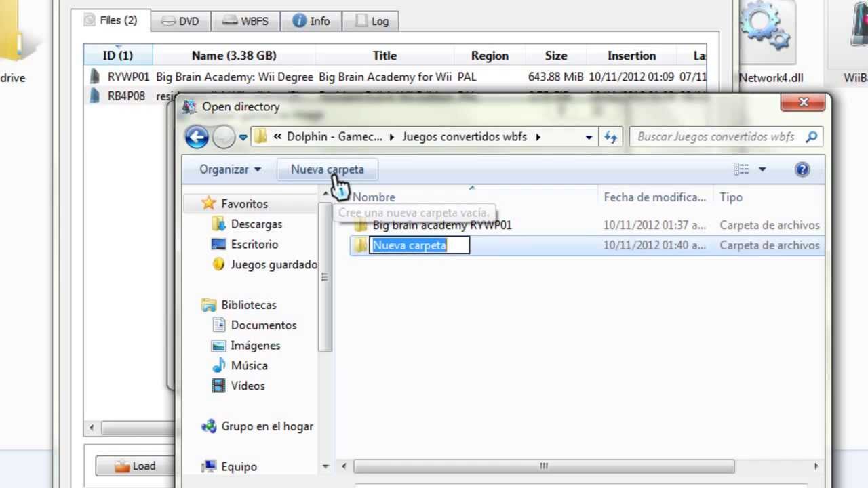
Task: Click the Grupo en el hogar icon
Action: point(209,426)
